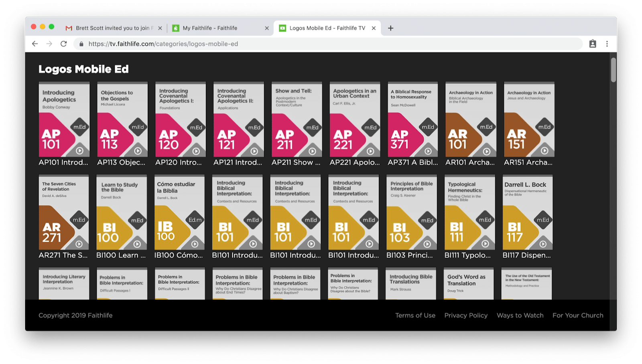Open the Chrome three-dot menu
Screen dimensions: 642x364
click(x=607, y=44)
